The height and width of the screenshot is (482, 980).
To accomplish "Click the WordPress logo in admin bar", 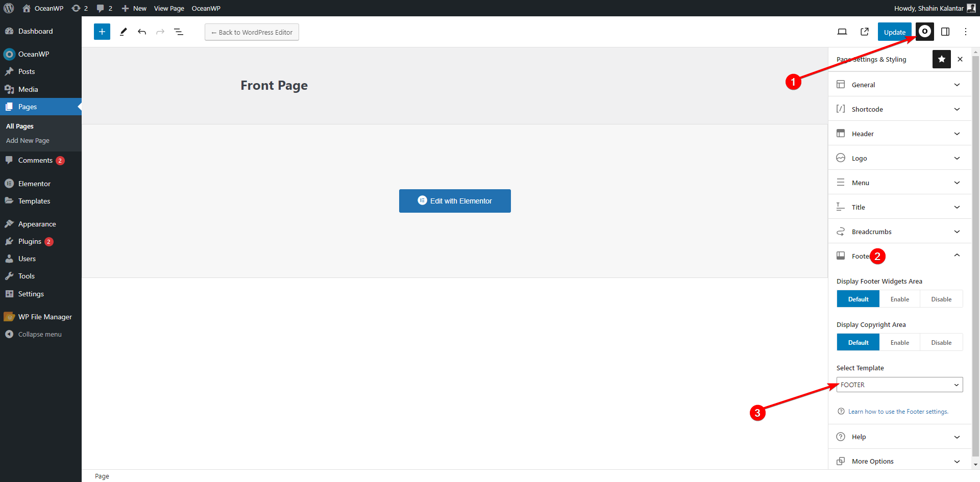I will pos(9,8).
